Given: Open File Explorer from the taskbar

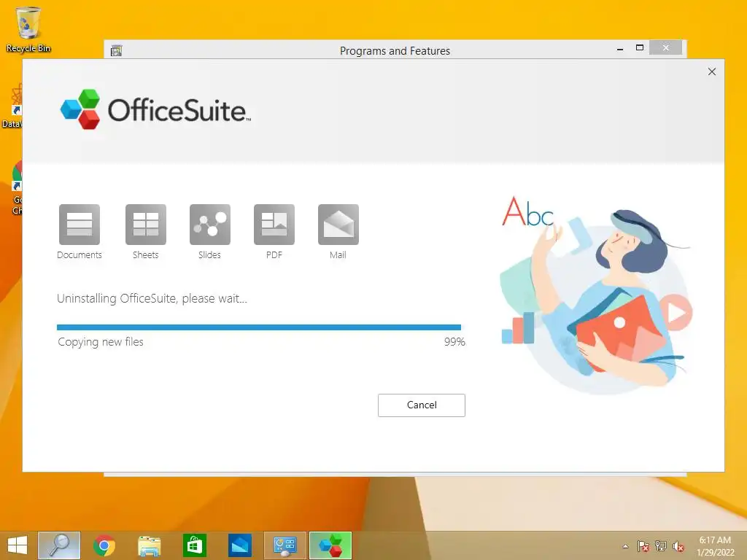Looking at the screenshot, I should pos(149,545).
